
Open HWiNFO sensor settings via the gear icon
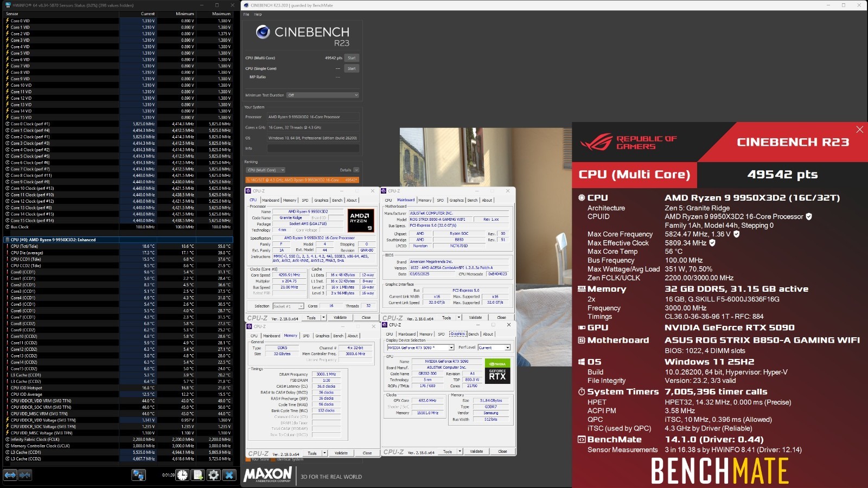[x=214, y=475]
